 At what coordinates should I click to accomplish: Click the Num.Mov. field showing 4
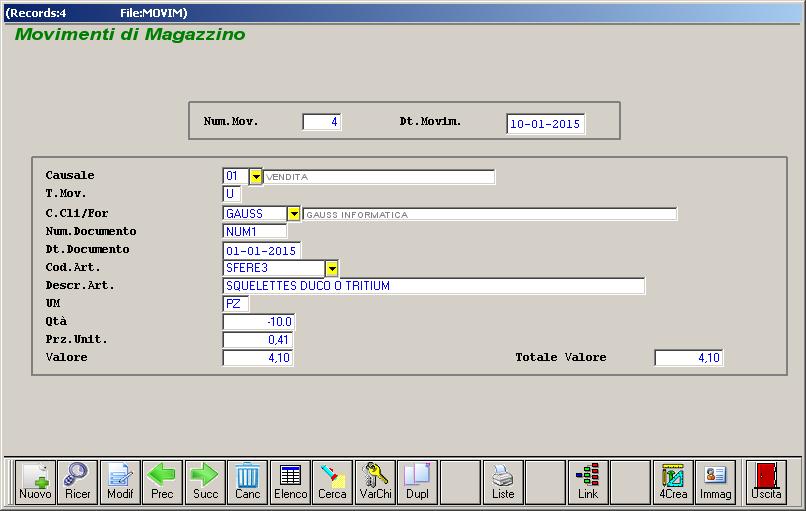pyautogui.click(x=322, y=122)
